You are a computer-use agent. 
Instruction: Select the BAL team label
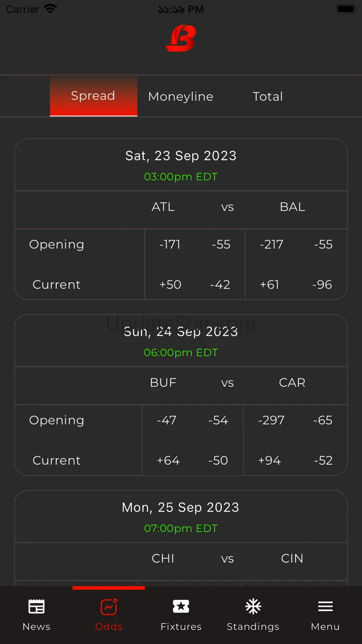292,207
